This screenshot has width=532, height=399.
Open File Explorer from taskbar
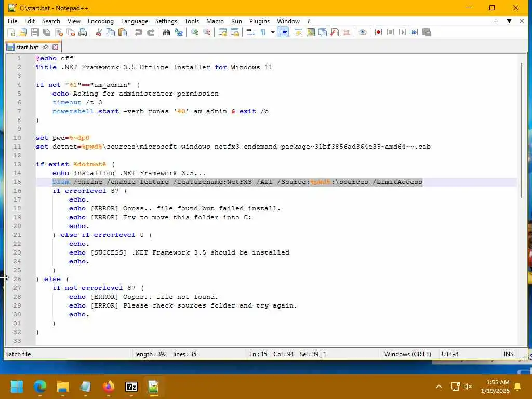tap(63, 387)
